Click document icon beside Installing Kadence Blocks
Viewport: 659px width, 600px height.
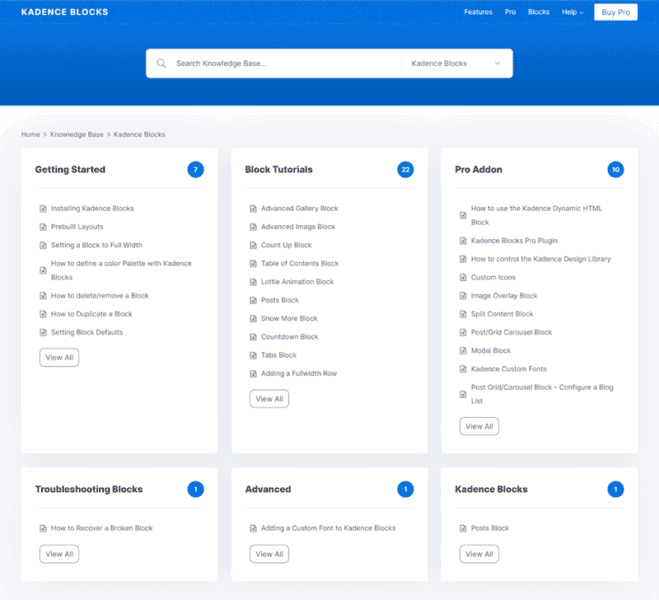43,209
